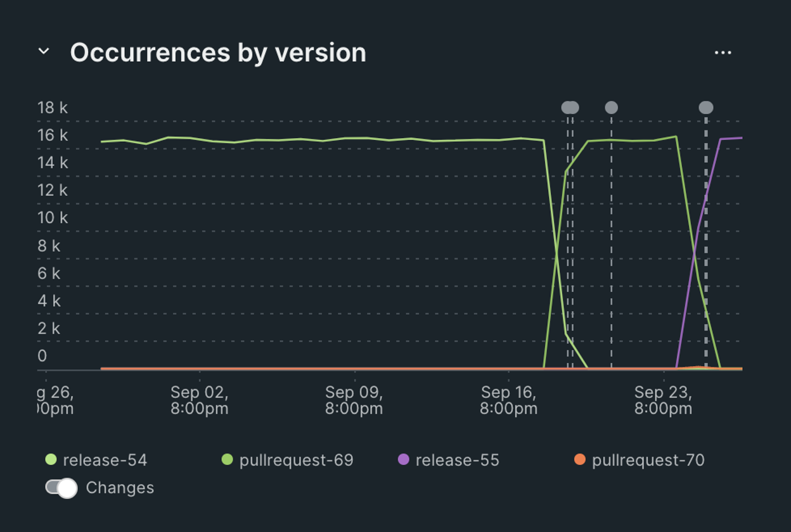Click the purple release-55 legend dot
791x532 pixels.
pyautogui.click(x=402, y=460)
